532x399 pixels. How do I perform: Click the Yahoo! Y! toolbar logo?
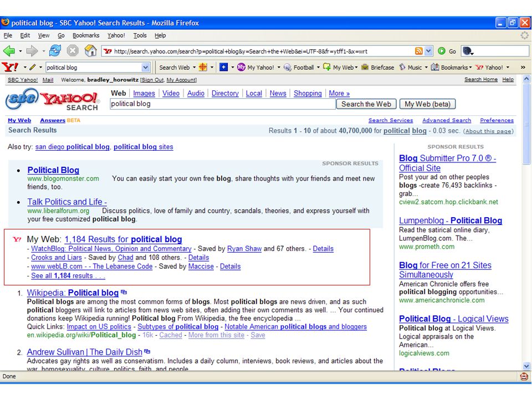(x=10, y=67)
